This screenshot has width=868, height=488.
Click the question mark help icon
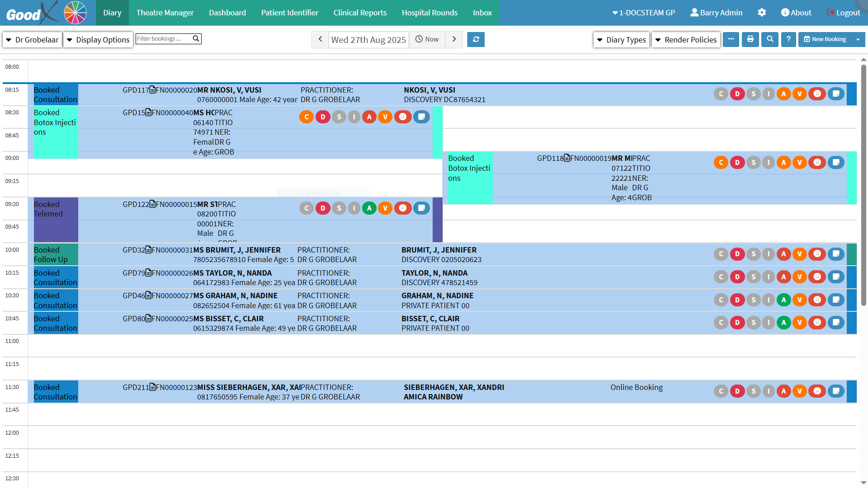click(x=788, y=39)
